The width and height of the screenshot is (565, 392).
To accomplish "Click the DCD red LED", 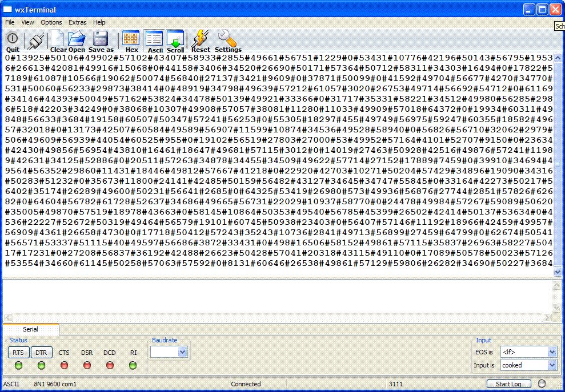I will click(110, 365).
